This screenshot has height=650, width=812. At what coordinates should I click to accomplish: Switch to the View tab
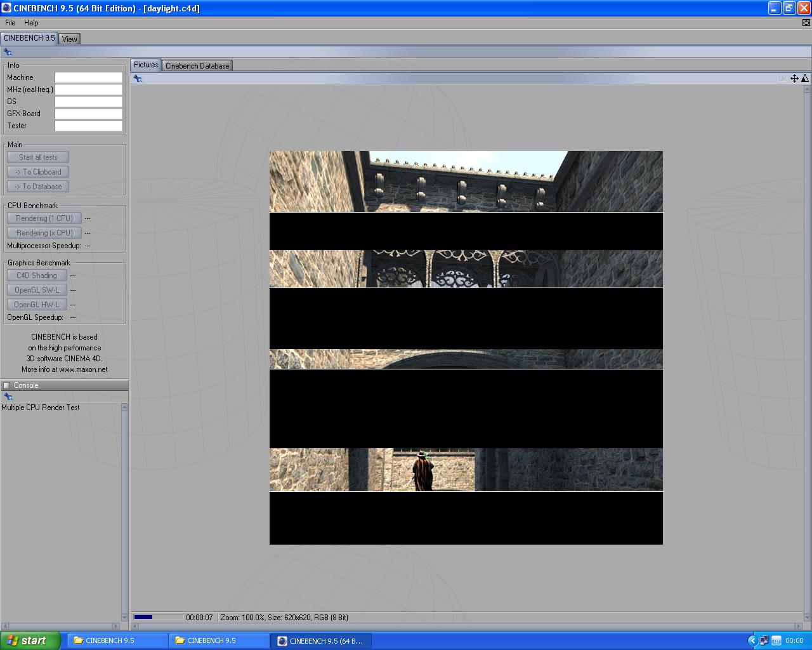[x=69, y=39]
